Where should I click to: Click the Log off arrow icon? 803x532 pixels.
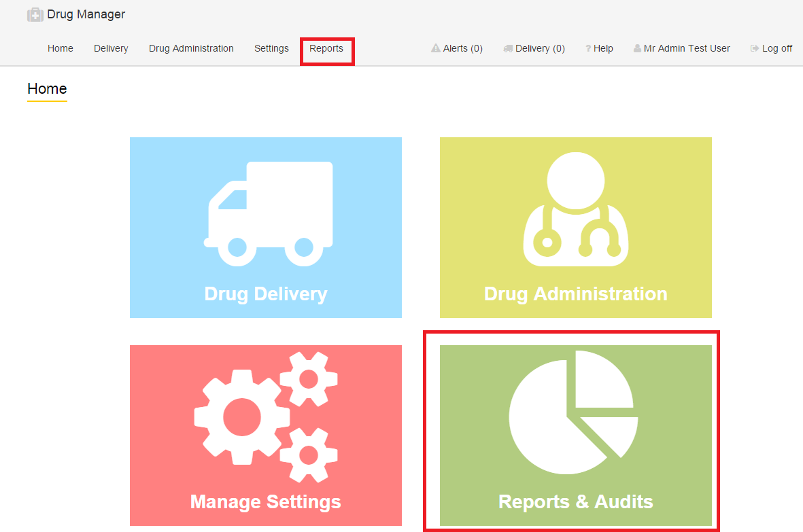pos(755,48)
